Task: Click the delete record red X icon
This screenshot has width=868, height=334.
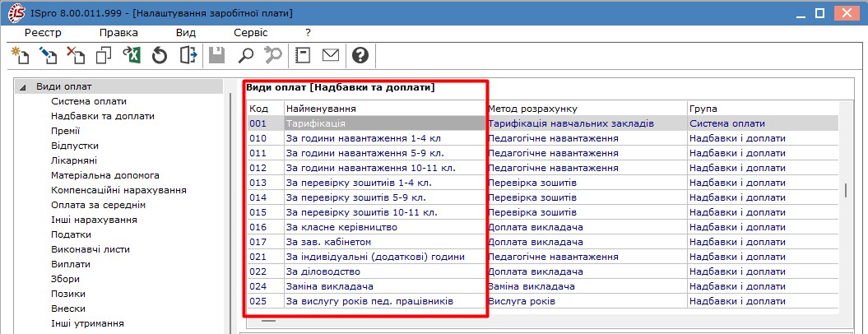Action: point(76,55)
